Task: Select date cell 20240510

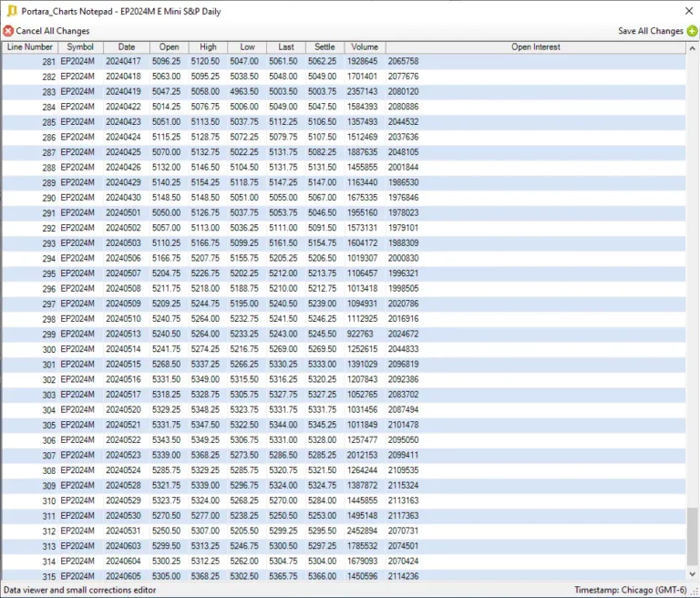Action: point(123,319)
